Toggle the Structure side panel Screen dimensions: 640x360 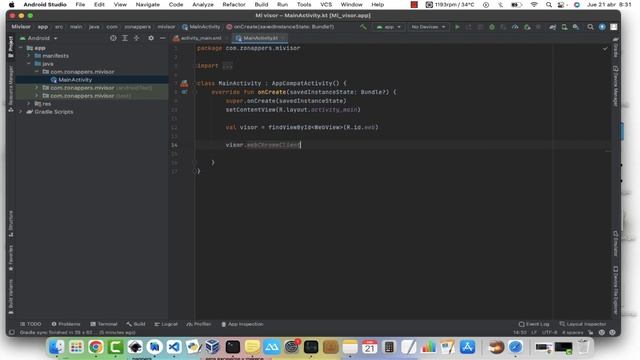(11, 224)
